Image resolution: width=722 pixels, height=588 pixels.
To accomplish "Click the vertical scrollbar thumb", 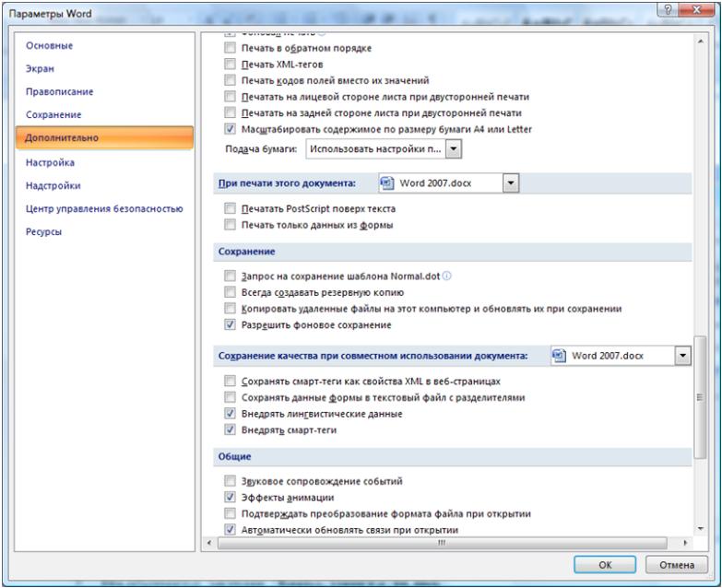I will tap(701, 396).
